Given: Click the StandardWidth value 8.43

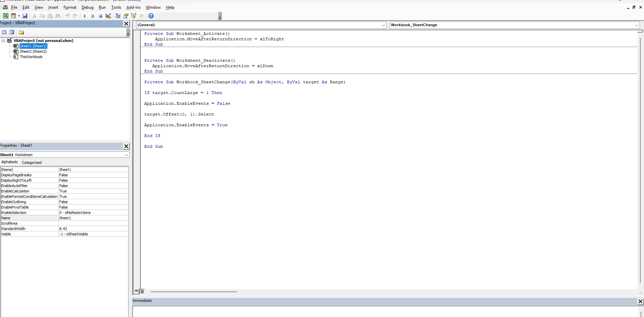Looking at the screenshot, I should click(x=93, y=229).
